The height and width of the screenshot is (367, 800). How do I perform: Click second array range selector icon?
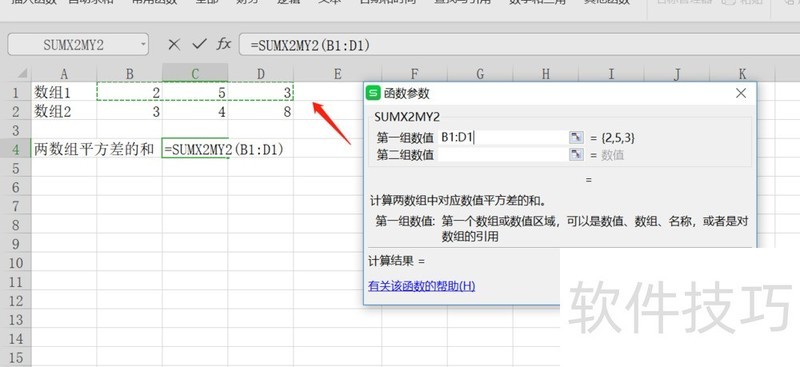[576, 155]
